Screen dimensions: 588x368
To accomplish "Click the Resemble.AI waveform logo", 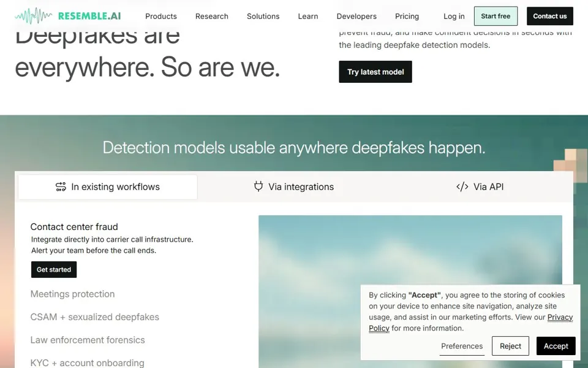I will [68, 16].
